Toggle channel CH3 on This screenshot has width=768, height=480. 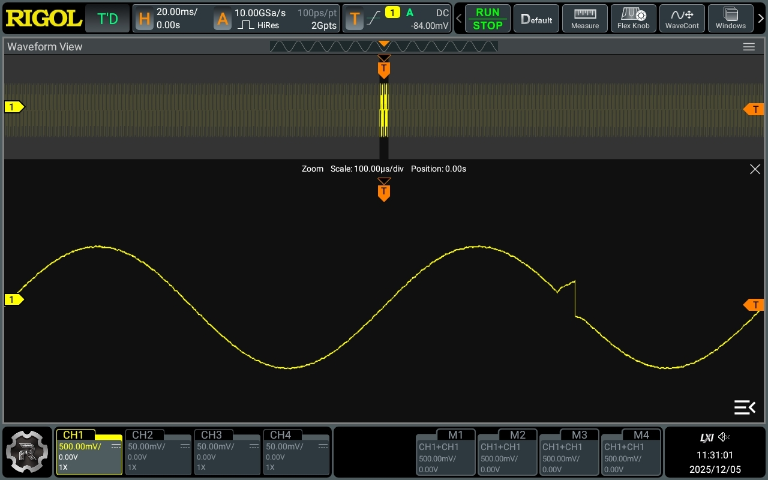226,452
